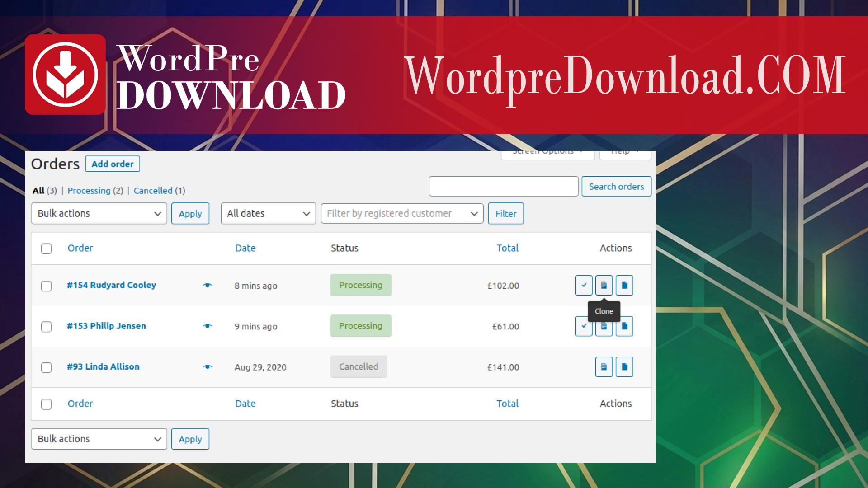
Task: Clone order #93 Linda Allison
Action: click(x=604, y=366)
